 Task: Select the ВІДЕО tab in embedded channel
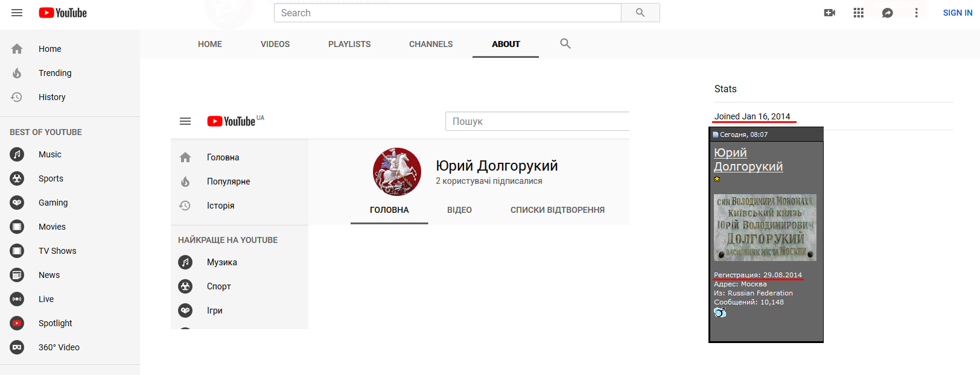coord(459,210)
